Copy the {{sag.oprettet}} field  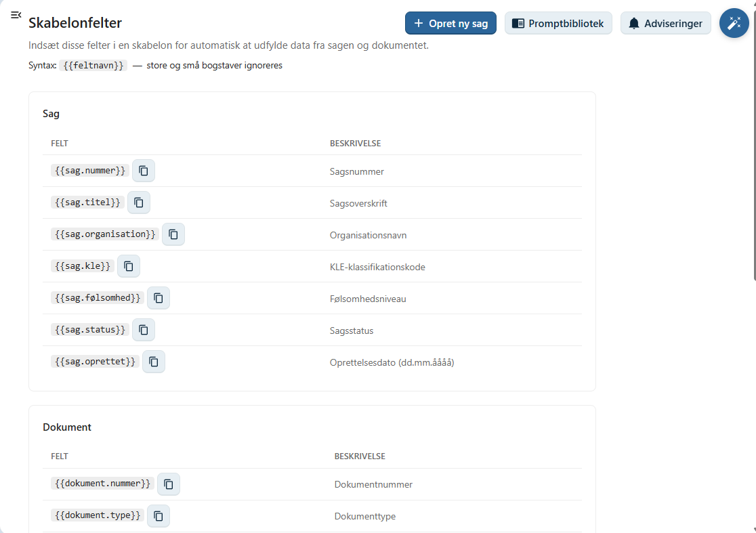click(x=153, y=362)
